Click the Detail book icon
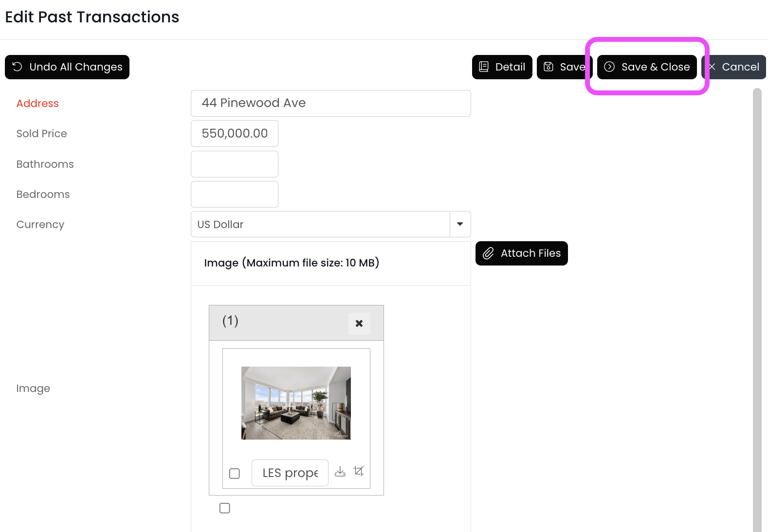Screen dimensions: 768x532 point(484,67)
